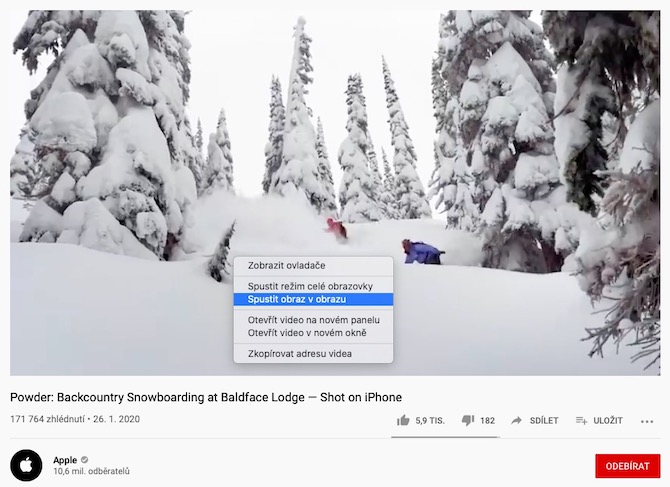670x487 pixels.
Task: Click the thumbs down dislike icon
Action: [x=467, y=420]
